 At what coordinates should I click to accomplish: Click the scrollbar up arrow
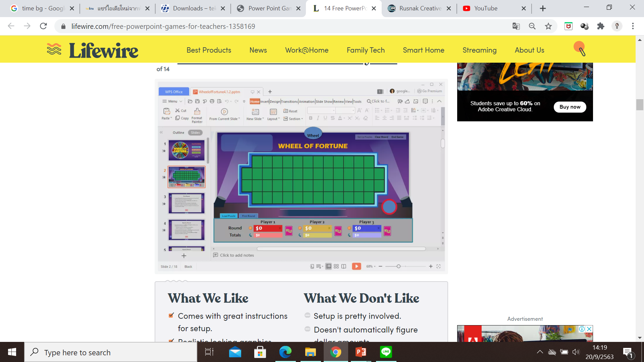(x=640, y=40)
